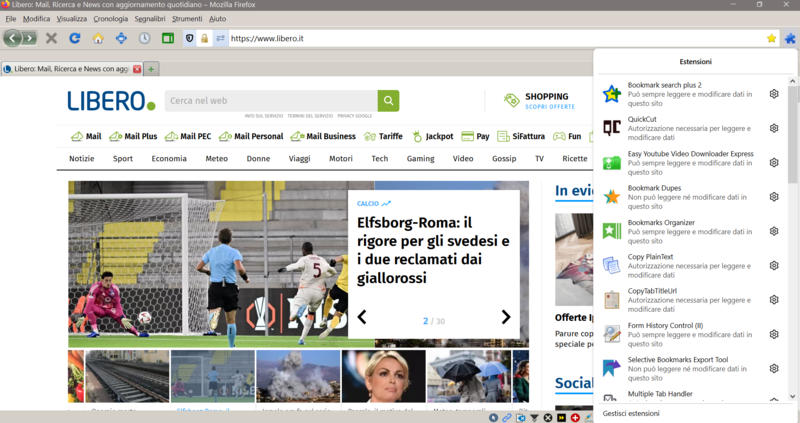Open the Home page icon
Image resolution: width=800 pixels, height=423 pixels.
pyautogui.click(x=98, y=38)
